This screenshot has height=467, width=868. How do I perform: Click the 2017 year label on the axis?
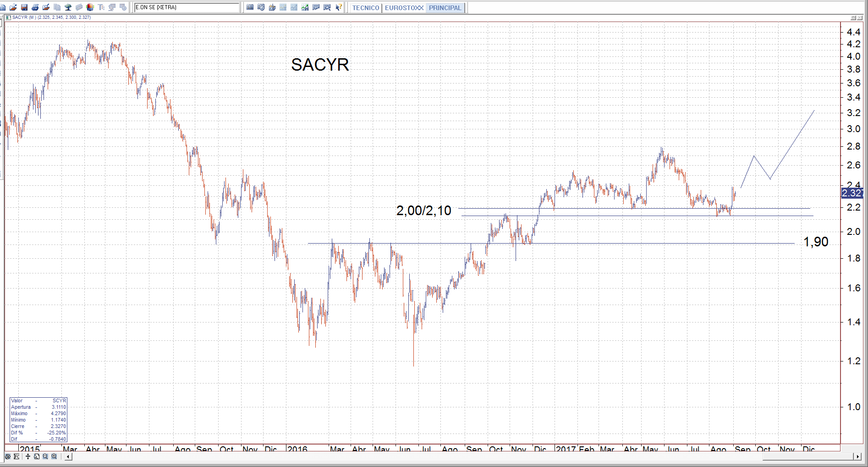[x=566, y=449]
